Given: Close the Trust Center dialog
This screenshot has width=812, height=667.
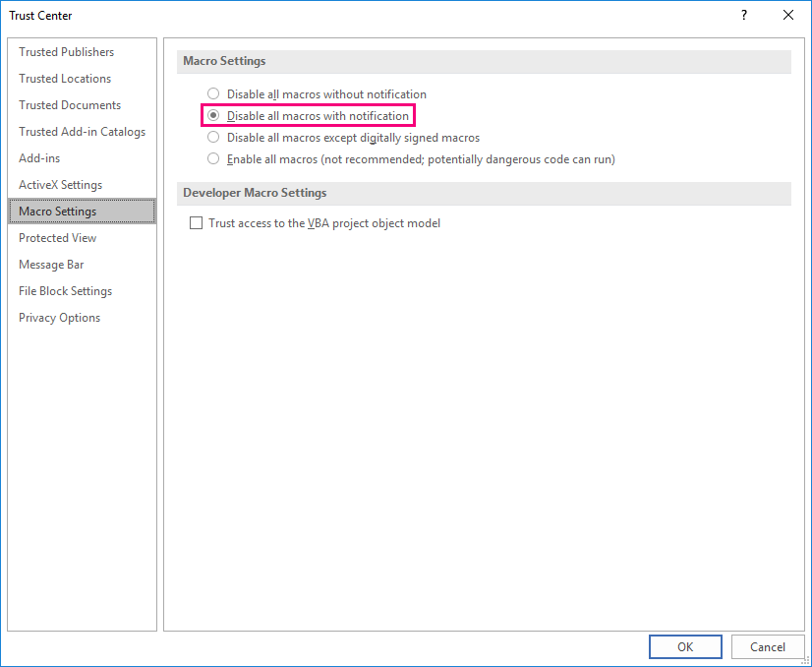Looking at the screenshot, I should click(x=788, y=15).
